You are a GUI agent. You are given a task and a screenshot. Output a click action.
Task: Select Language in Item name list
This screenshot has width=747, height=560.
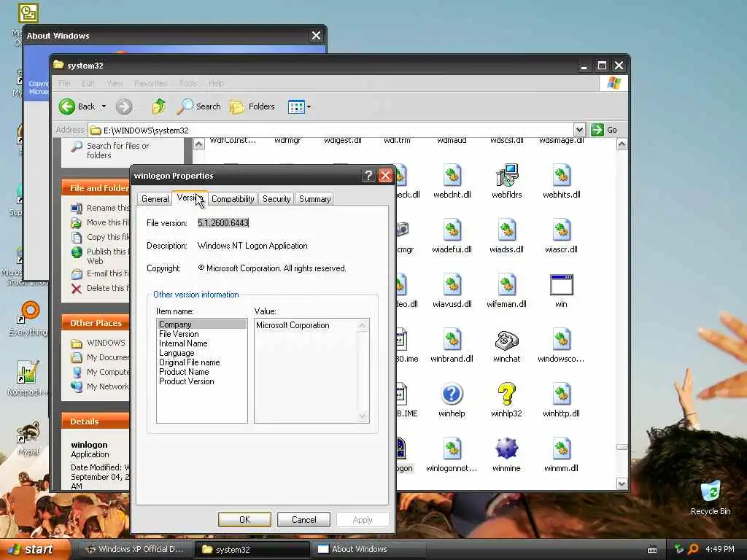point(202,353)
